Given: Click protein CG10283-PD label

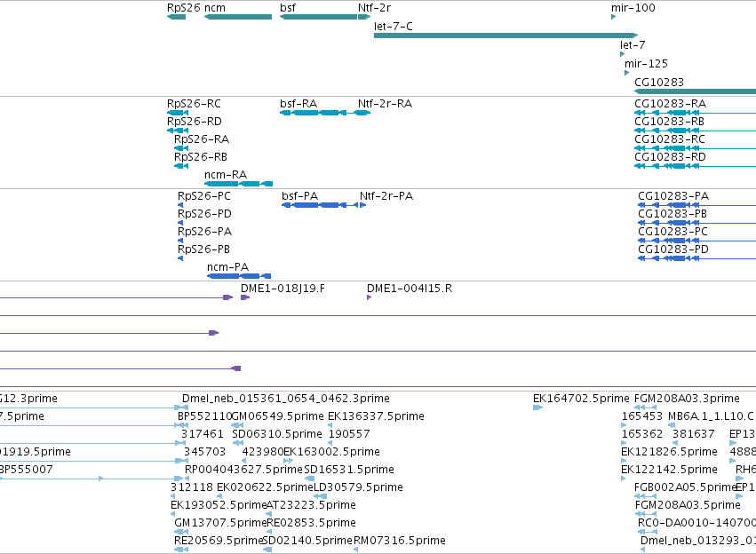Looking at the screenshot, I should click(673, 249).
